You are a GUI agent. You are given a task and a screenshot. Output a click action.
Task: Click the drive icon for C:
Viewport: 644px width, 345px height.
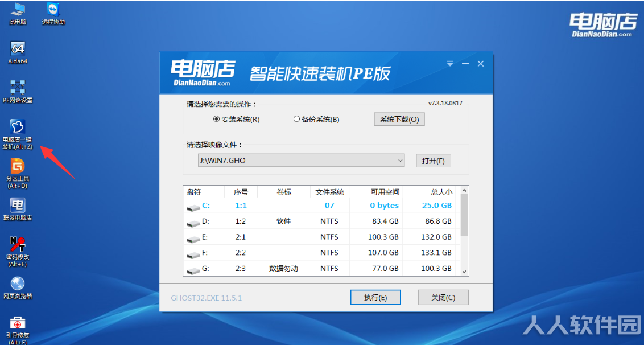tap(193, 208)
